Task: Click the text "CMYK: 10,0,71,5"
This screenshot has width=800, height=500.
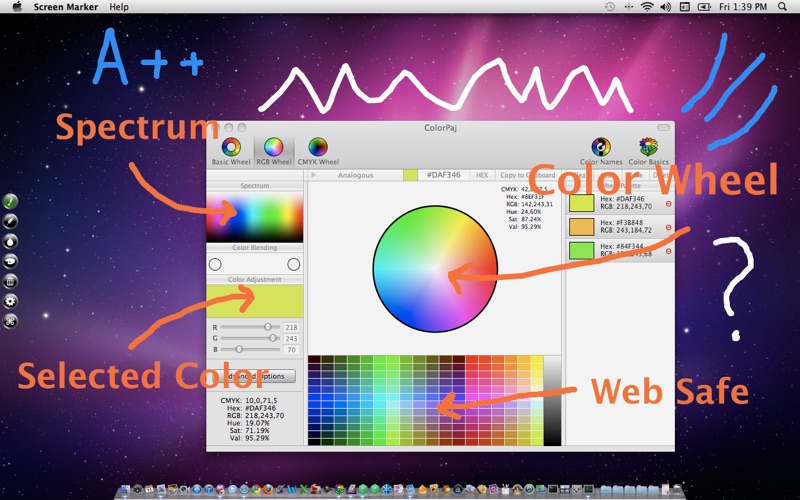Action: pyautogui.click(x=248, y=401)
